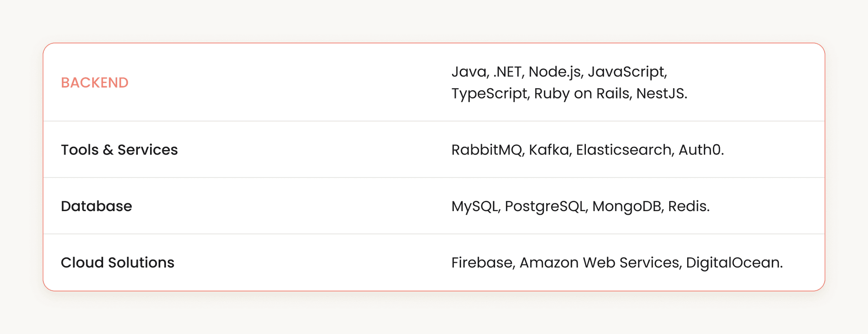This screenshot has width=868, height=334.
Task: Click MySQL in the Database row
Action: [475, 206]
